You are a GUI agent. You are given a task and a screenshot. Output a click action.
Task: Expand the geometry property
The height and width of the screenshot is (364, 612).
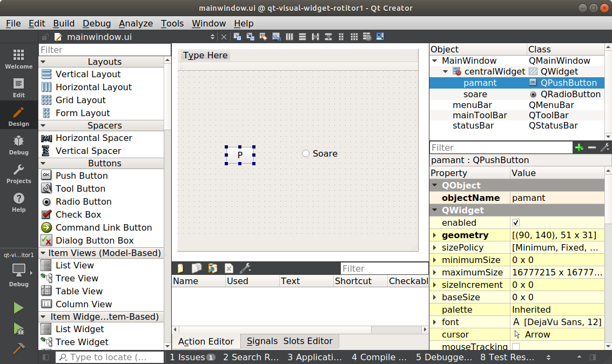tap(435, 235)
